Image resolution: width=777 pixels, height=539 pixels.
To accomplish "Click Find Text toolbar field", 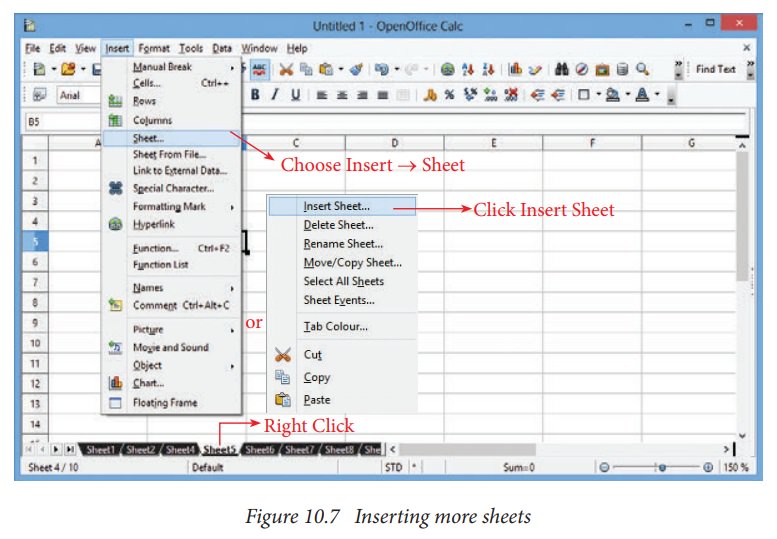I will pos(716,69).
